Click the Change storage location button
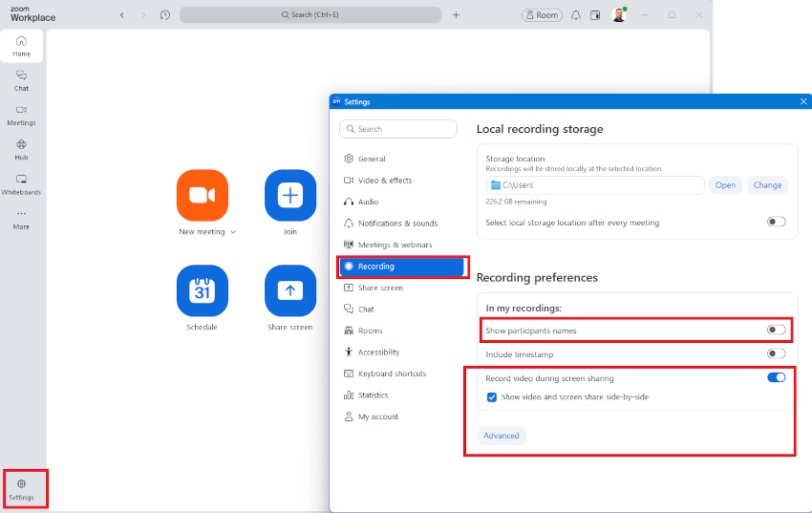The width and height of the screenshot is (812, 513). click(767, 185)
